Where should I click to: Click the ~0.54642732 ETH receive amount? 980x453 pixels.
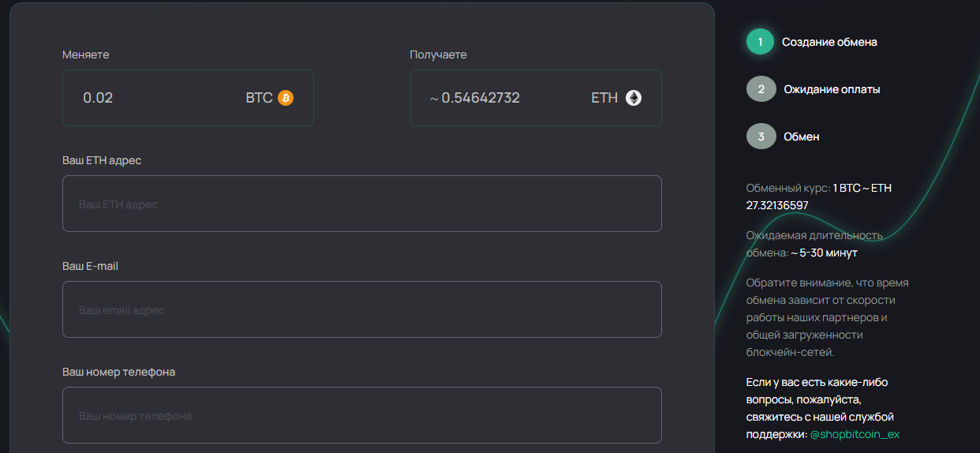click(x=475, y=98)
